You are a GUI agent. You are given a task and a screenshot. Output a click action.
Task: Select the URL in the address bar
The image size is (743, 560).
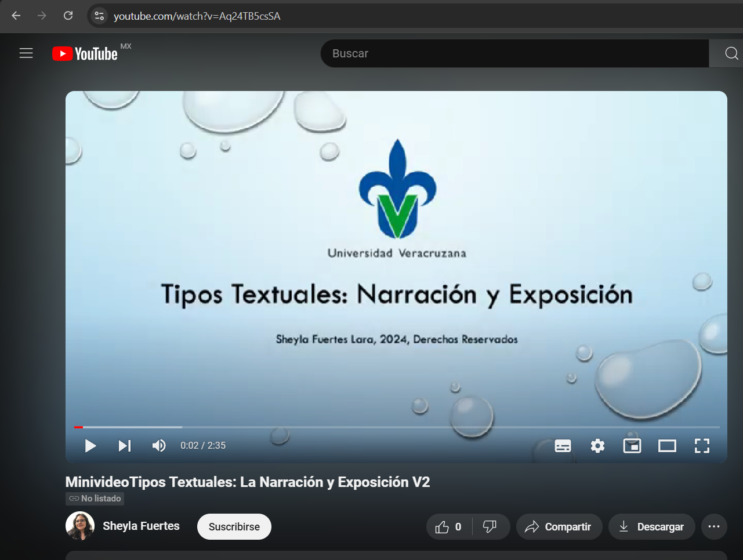coord(197,16)
